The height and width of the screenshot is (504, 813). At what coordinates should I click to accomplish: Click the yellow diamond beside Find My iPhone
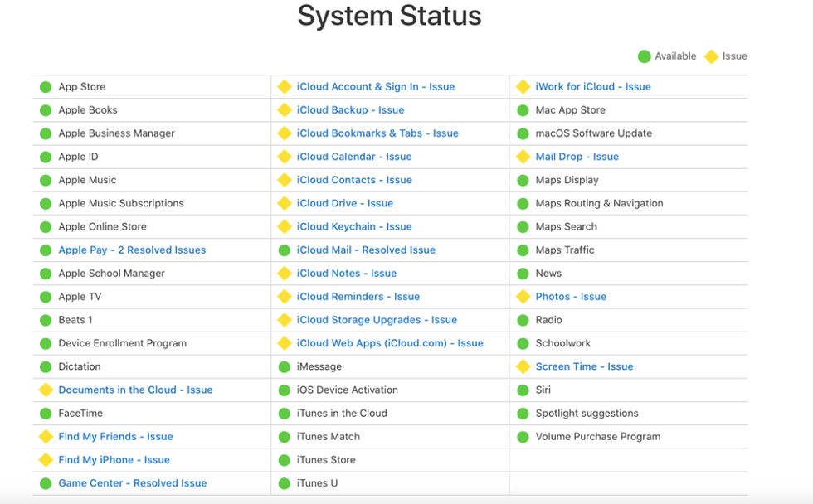[46, 460]
